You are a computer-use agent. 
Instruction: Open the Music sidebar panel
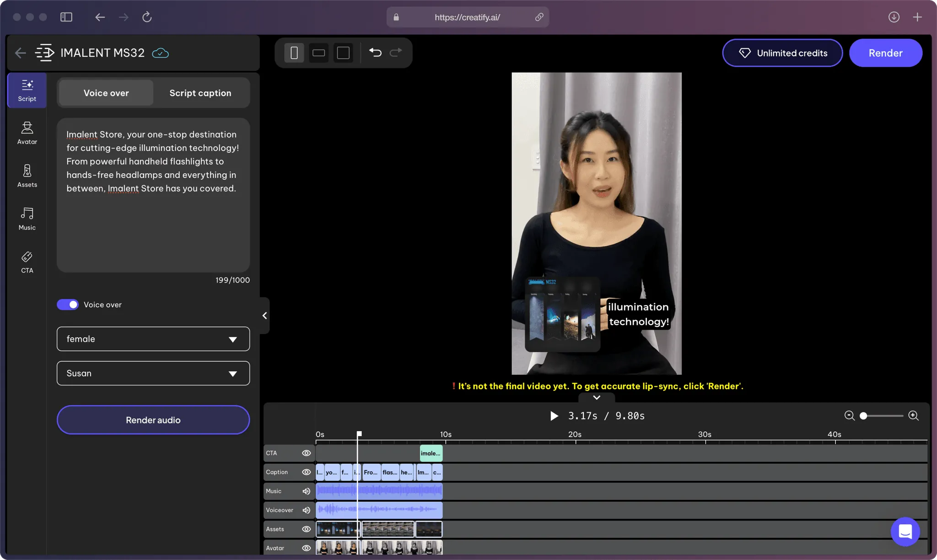[27, 219]
